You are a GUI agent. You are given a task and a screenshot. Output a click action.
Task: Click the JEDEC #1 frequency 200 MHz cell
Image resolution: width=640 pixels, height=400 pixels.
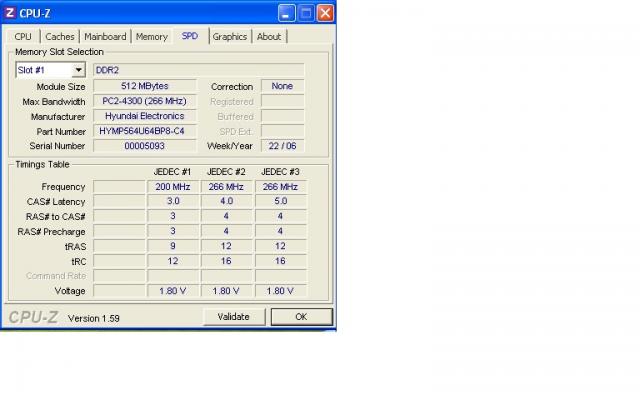(173, 186)
